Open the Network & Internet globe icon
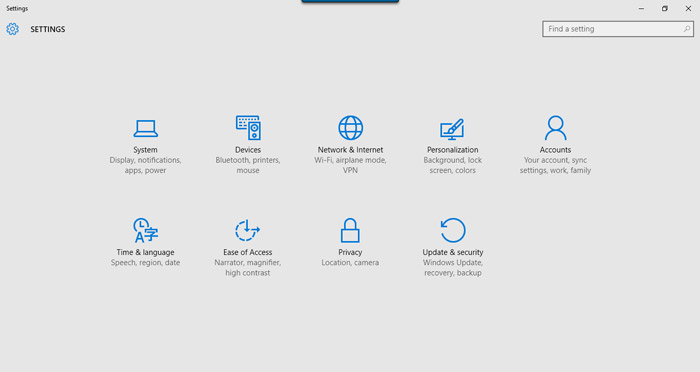Viewport: 700px width, 372px height. click(x=350, y=128)
